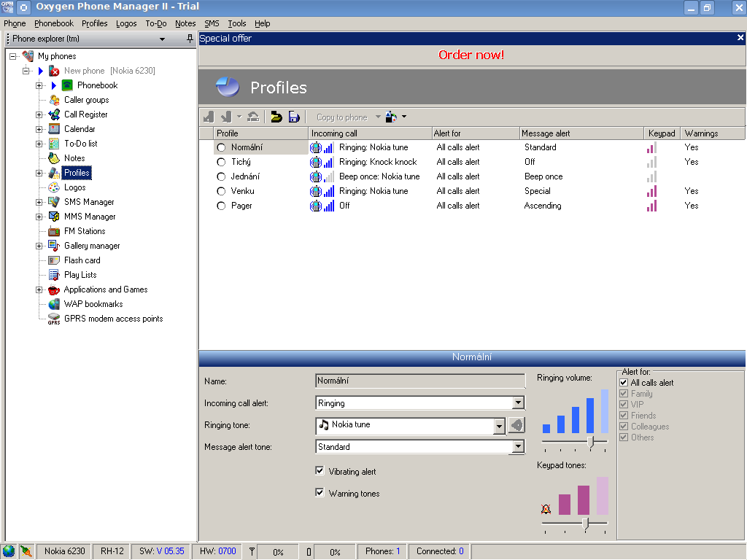Select the Notes tree icon

click(54, 158)
